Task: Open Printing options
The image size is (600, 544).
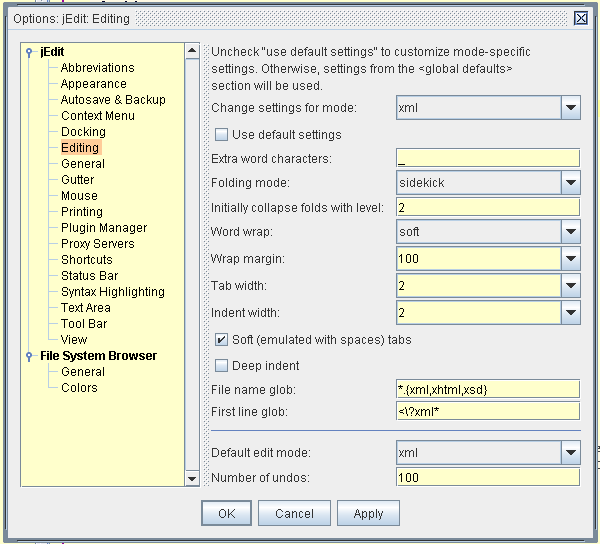Action: 82,212
